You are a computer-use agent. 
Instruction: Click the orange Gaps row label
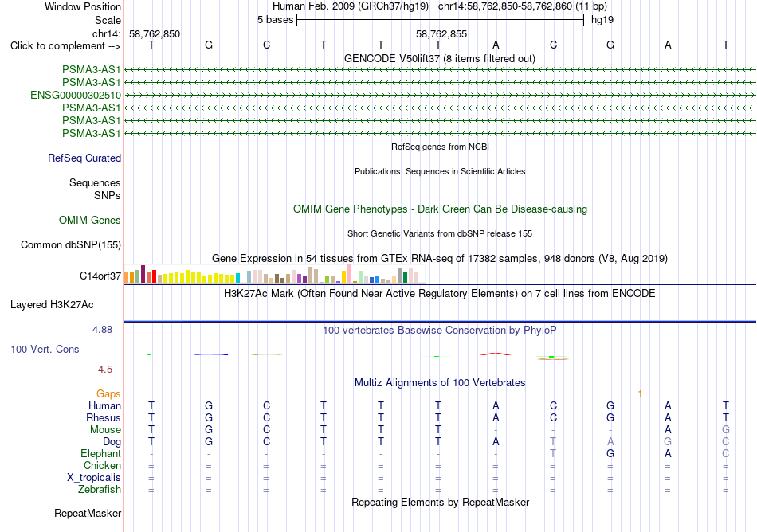tap(108, 394)
